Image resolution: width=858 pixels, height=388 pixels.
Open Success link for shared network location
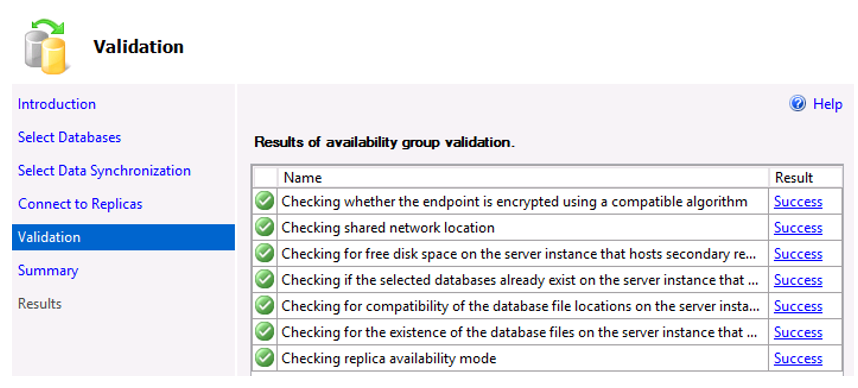[x=798, y=228]
